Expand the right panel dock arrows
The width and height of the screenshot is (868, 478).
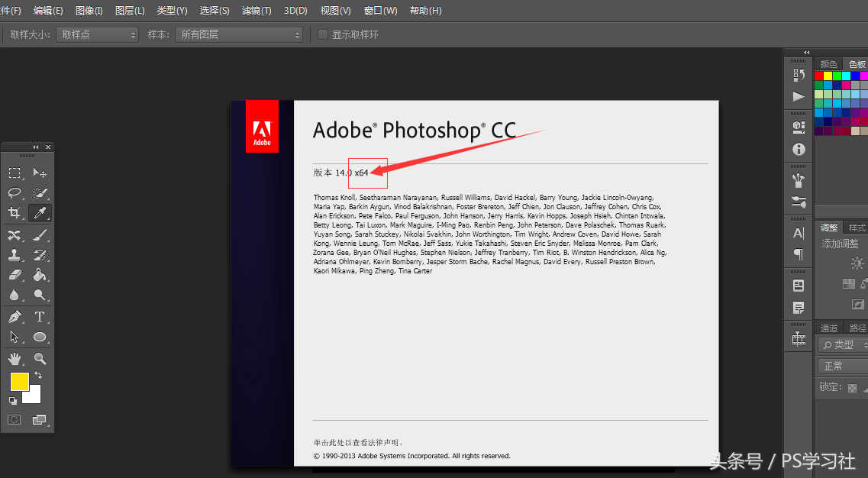tap(807, 52)
